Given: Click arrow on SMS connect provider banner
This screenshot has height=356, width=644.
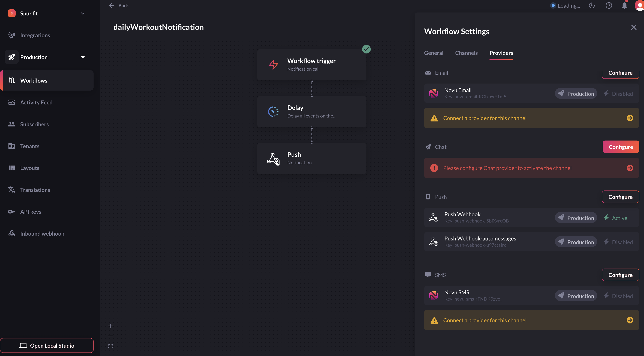Looking at the screenshot, I should (630, 320).
